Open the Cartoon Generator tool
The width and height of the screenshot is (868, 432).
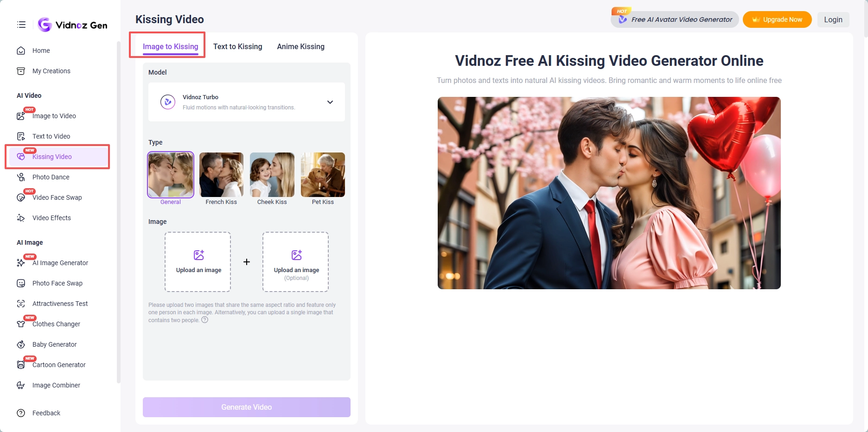[x=58, y=365]
